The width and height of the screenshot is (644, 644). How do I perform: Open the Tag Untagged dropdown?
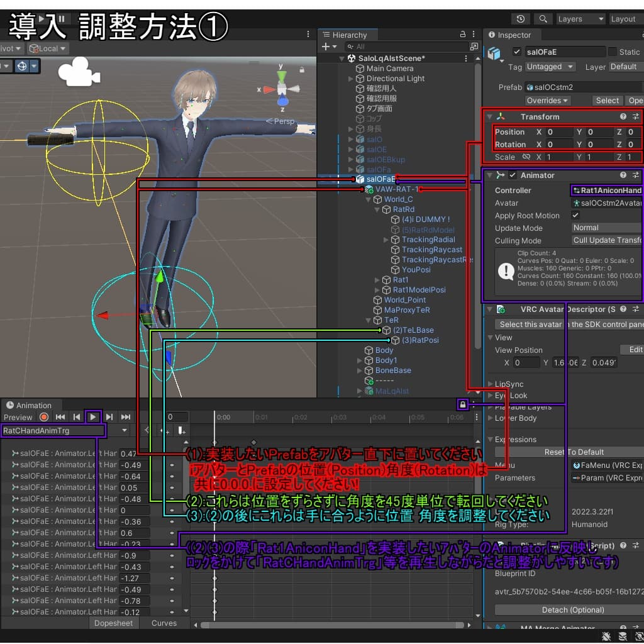[x=550, y=67]
